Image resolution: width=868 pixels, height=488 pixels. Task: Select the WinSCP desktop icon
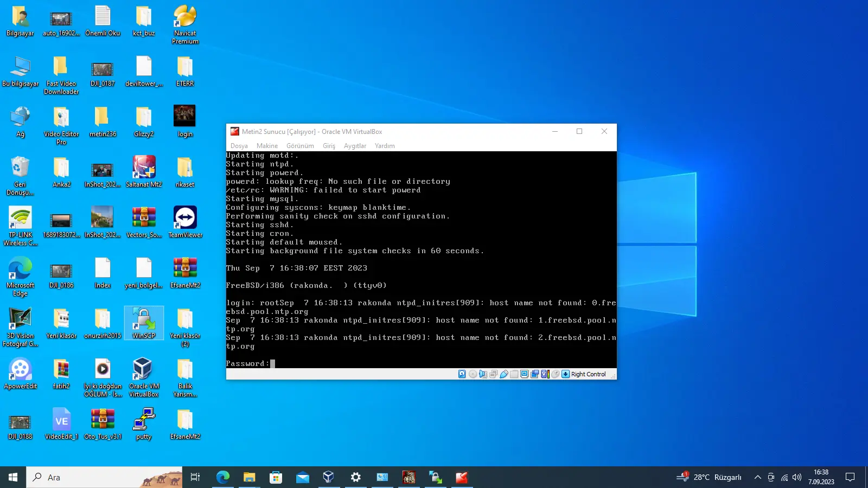(x=144, y=323)
